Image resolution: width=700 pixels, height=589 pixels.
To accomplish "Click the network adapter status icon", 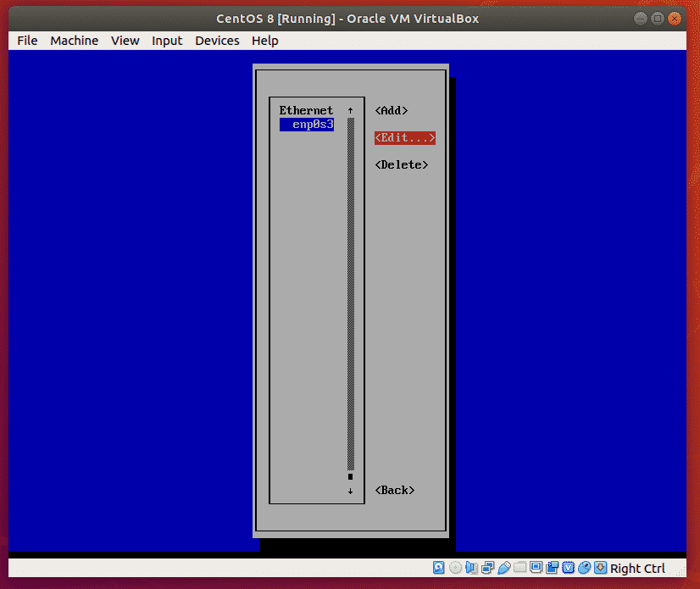I will (x=487, y=568).
